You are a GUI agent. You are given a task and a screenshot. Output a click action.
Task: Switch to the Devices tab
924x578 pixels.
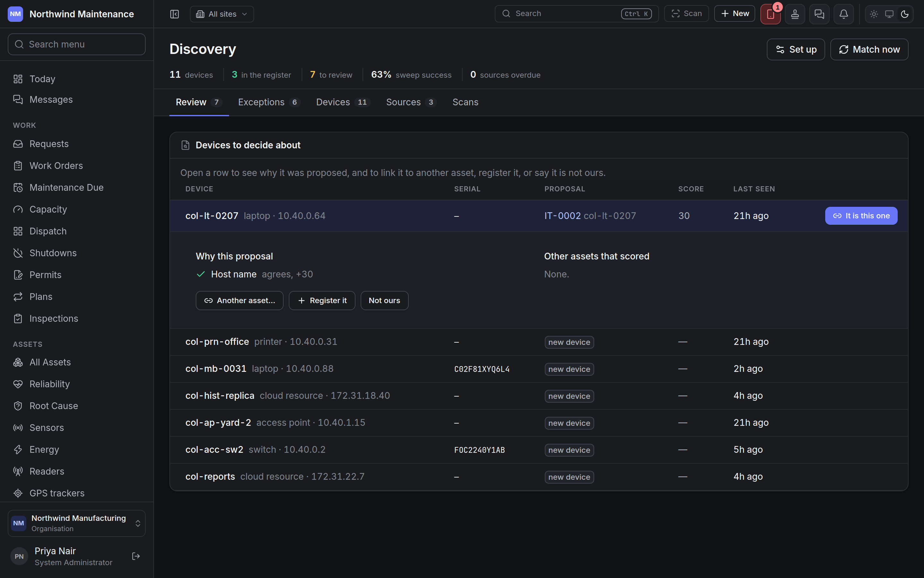tap(343, 102)
